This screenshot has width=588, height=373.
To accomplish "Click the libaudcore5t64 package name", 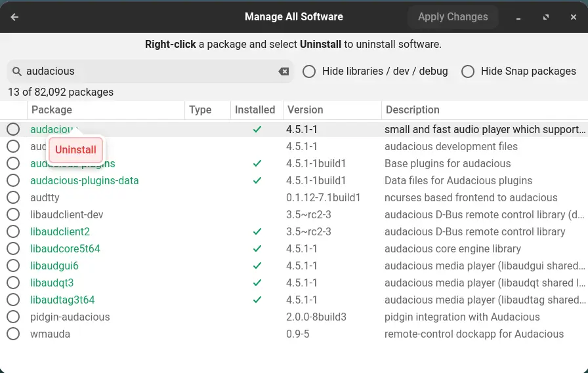I will pyautogui.click(x=65, y=248).
